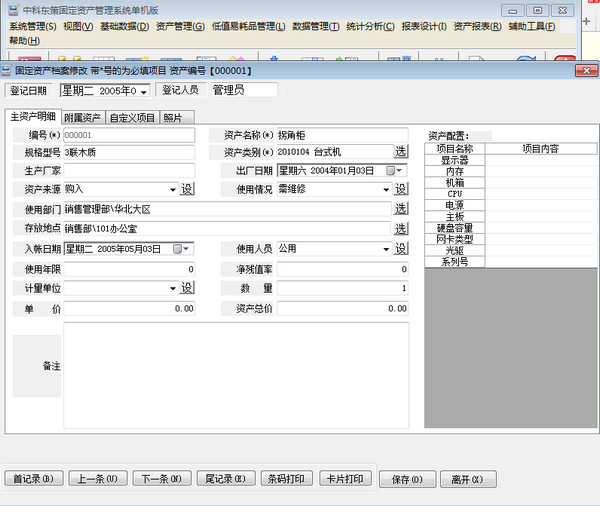
Task: Click the 卡片打印 button
Action: [x=345, y=478]
